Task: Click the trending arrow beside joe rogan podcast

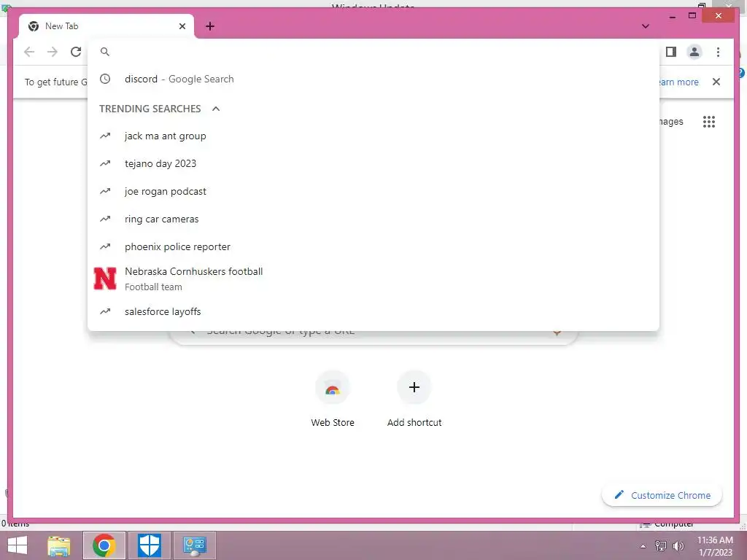Action: click(x=105, y=192)
